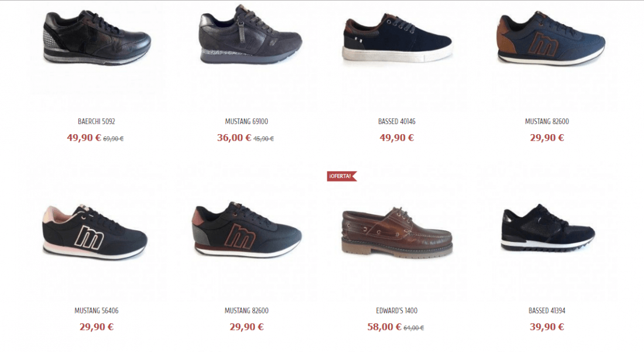Click the 58,00 € discounted Edward's price
The image size is (644, 352).
pos(385,327)
